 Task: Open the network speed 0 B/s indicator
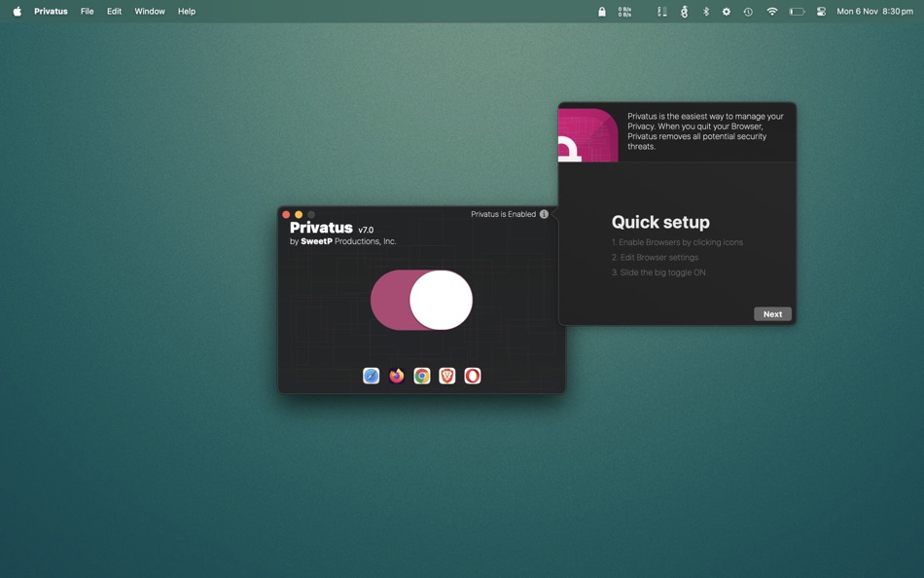click(x=624, y=12)
